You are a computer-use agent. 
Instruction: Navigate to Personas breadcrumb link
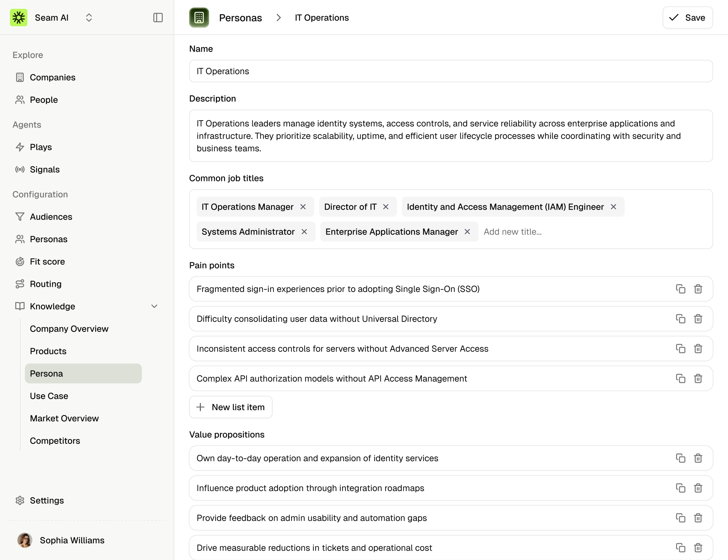coord(240,18)
